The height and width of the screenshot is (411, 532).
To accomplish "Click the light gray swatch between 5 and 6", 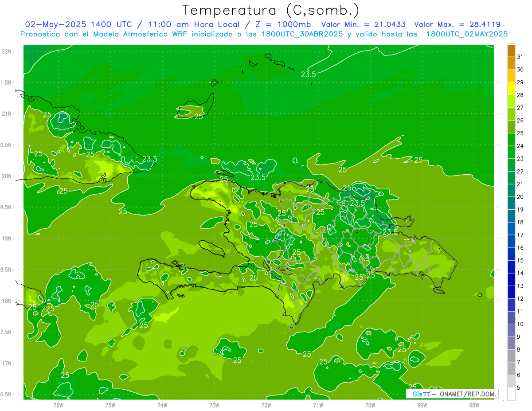I will pos(511,381).
